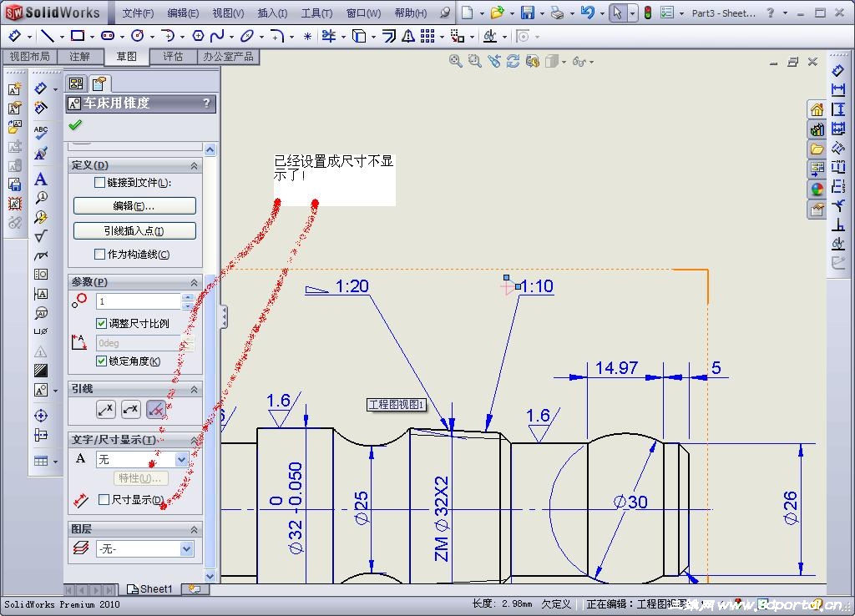Click the Mirror Entities tool
The width and height of the screenshot is (855, 616).
tap(408, 36)
